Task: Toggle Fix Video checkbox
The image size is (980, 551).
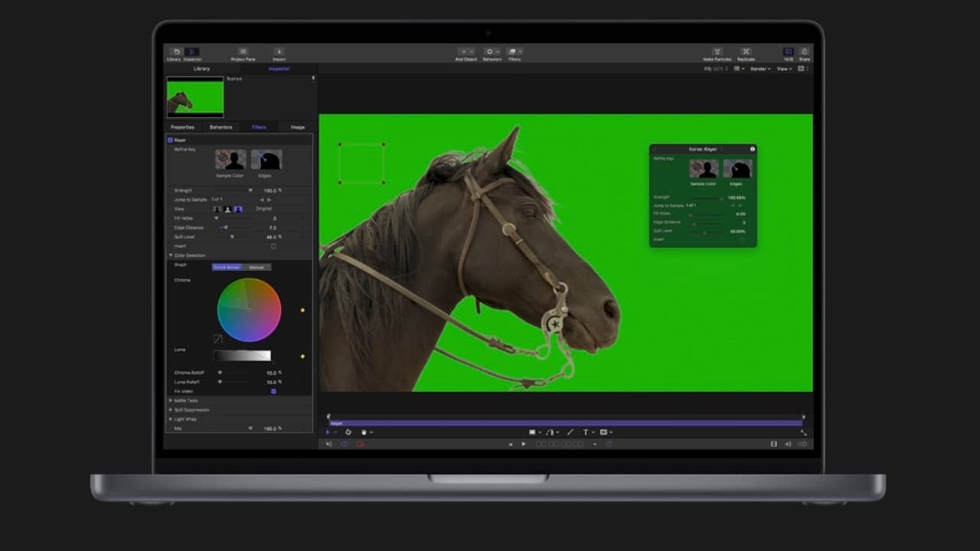Action: pos(273,391)
